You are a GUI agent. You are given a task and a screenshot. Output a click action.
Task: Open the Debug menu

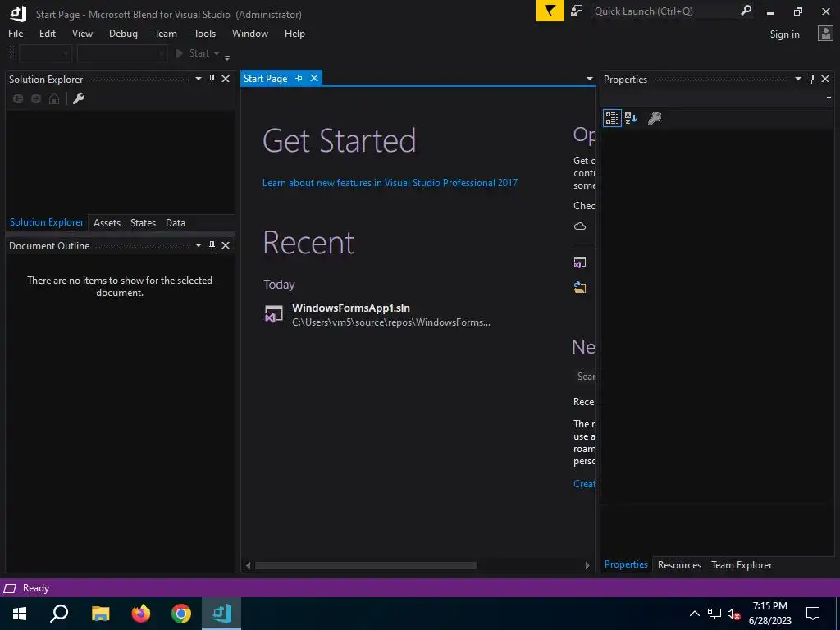[x=123, y=33]
